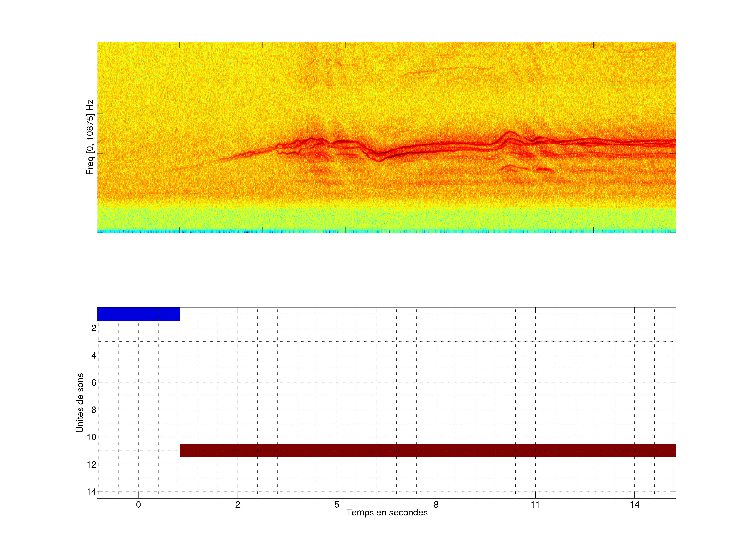
Task: Click the 'Unites de sons' y-axis label
Action: tap(80, 403)
